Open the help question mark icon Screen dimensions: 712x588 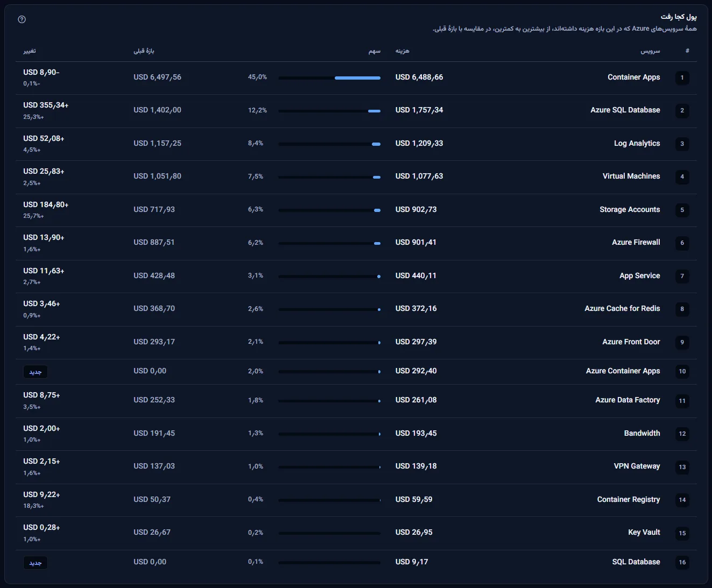22,19
